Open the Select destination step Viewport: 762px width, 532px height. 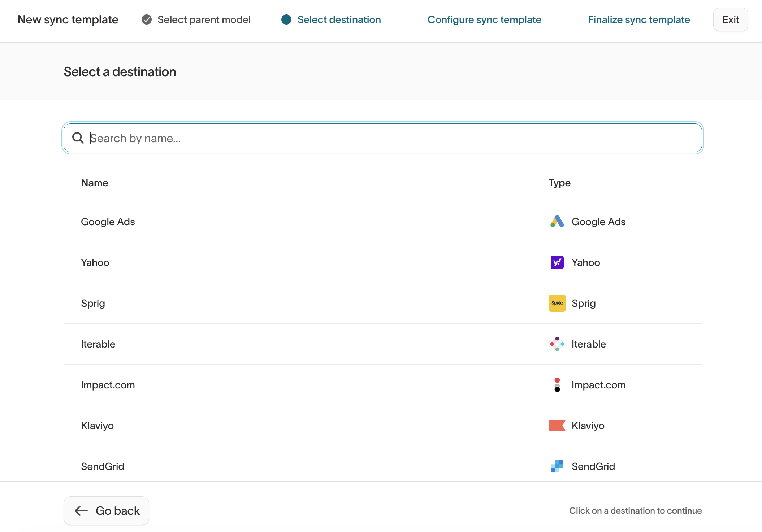click(x=339, y=19)
